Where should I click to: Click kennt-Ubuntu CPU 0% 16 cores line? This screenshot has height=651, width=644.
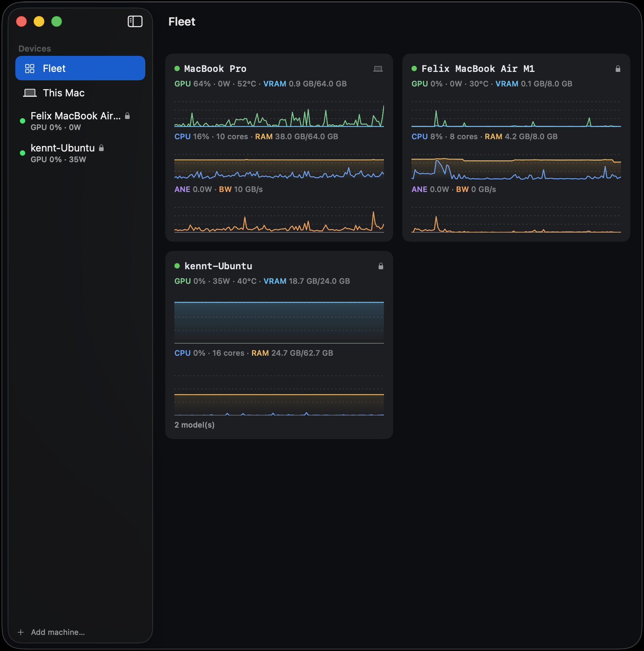pos(254,353)
